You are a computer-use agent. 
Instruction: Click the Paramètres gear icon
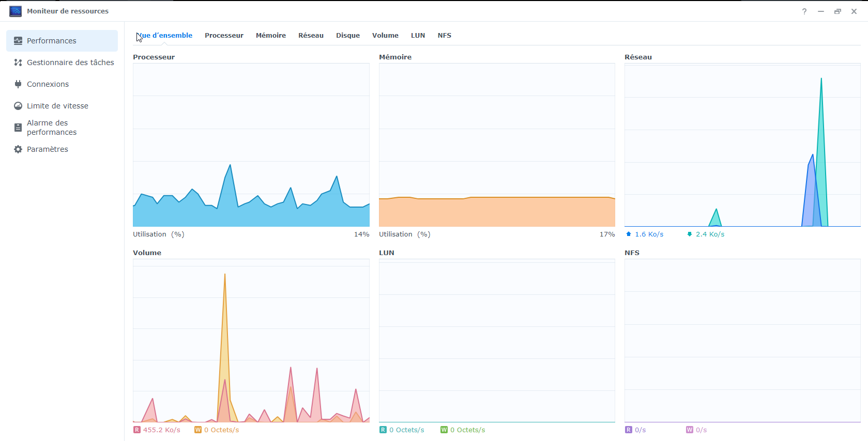click(18, 149)
